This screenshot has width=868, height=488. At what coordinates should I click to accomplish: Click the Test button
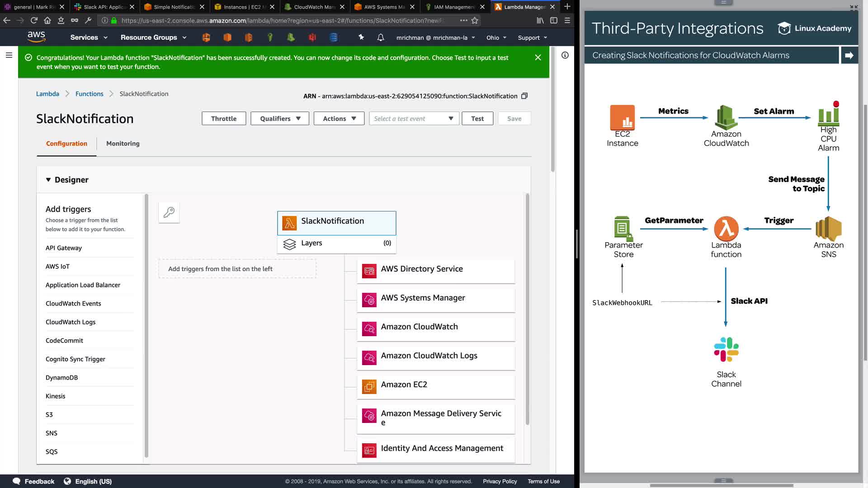pos(477,118)
